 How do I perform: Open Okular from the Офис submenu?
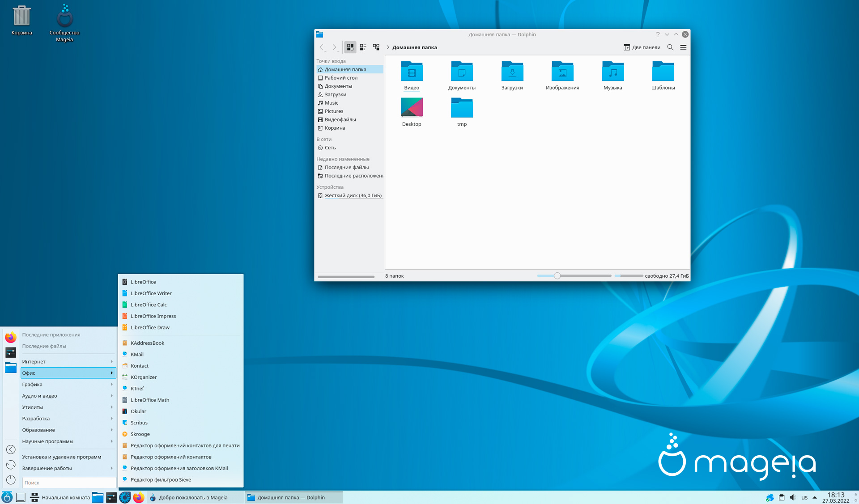click(x=138, y=411)
